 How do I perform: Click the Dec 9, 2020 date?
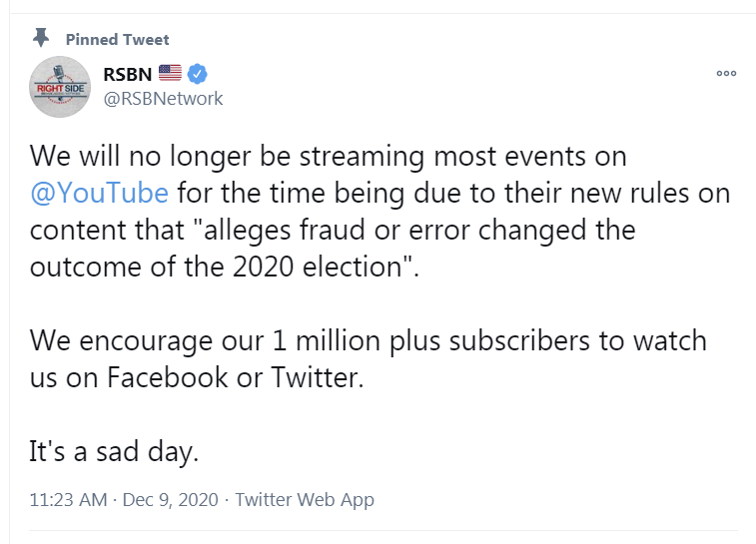tap(170, 500)
